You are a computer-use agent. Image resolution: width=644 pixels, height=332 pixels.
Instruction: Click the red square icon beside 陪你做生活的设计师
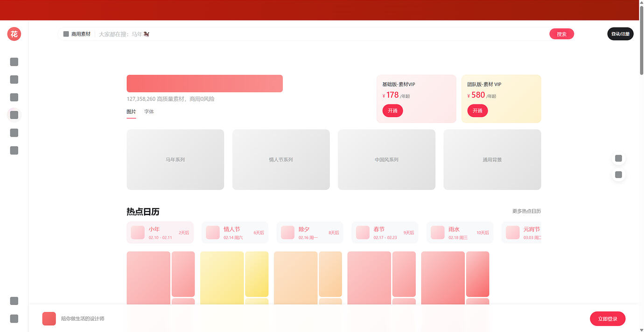tap(49, 319)
